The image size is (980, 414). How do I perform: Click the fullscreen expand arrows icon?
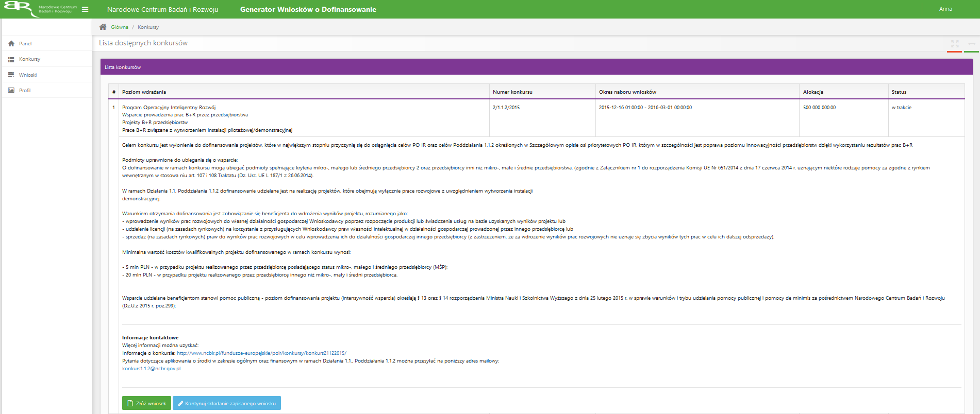tap(955, 44)
